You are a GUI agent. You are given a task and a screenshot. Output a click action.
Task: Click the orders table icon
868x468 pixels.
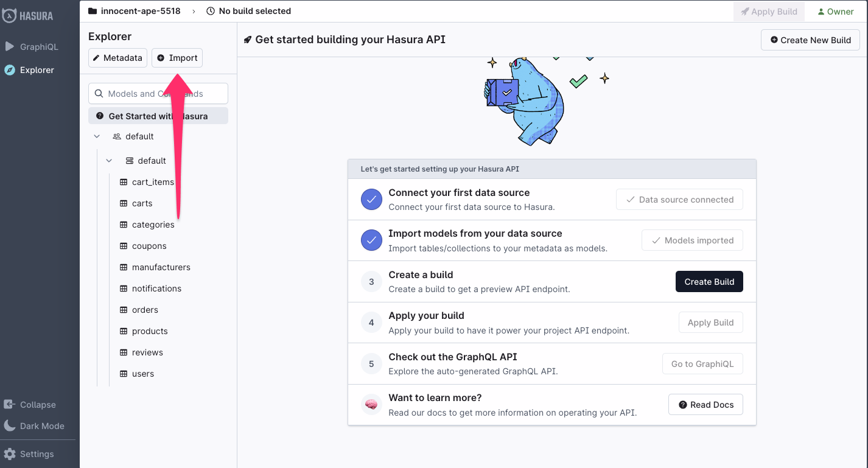pos(124,310)
